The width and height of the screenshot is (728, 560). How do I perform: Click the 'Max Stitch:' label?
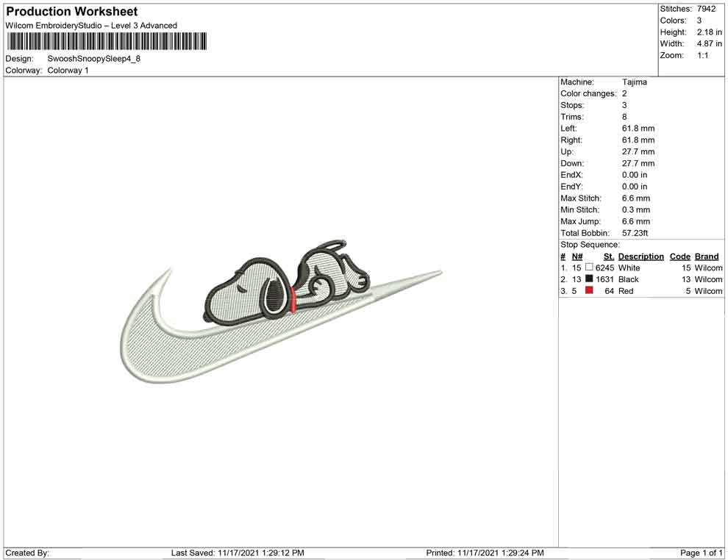click(x=581, y=198)
